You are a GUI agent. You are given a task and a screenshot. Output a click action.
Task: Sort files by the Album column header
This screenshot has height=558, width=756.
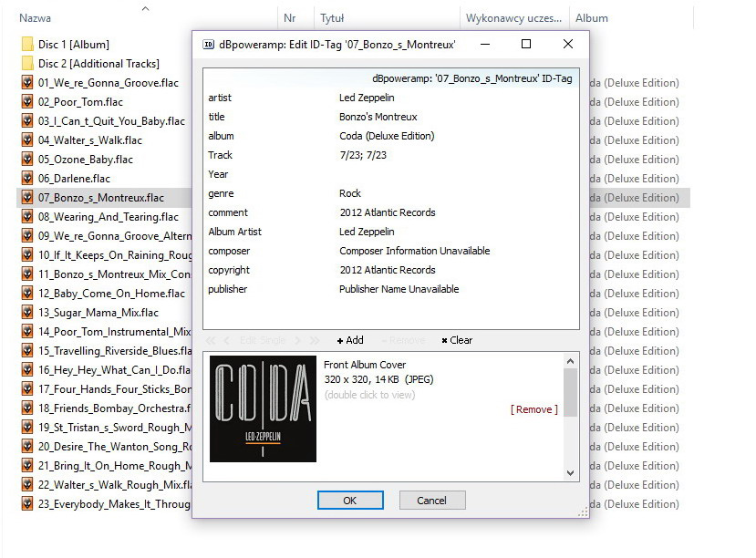[591, 18]
